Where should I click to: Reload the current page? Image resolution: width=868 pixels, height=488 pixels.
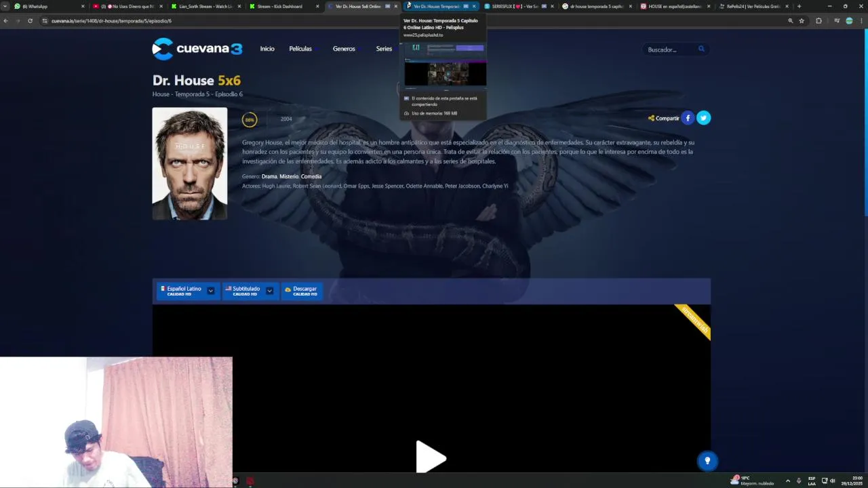30,21
